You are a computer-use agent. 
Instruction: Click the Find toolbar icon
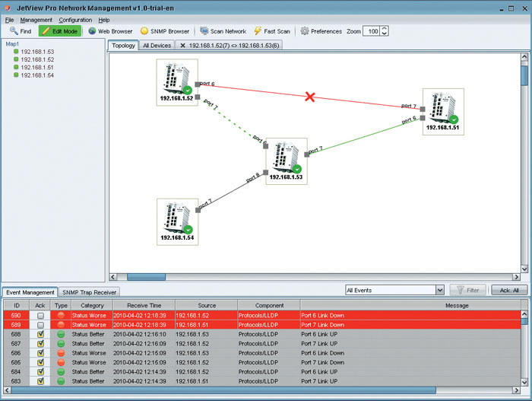14,31
